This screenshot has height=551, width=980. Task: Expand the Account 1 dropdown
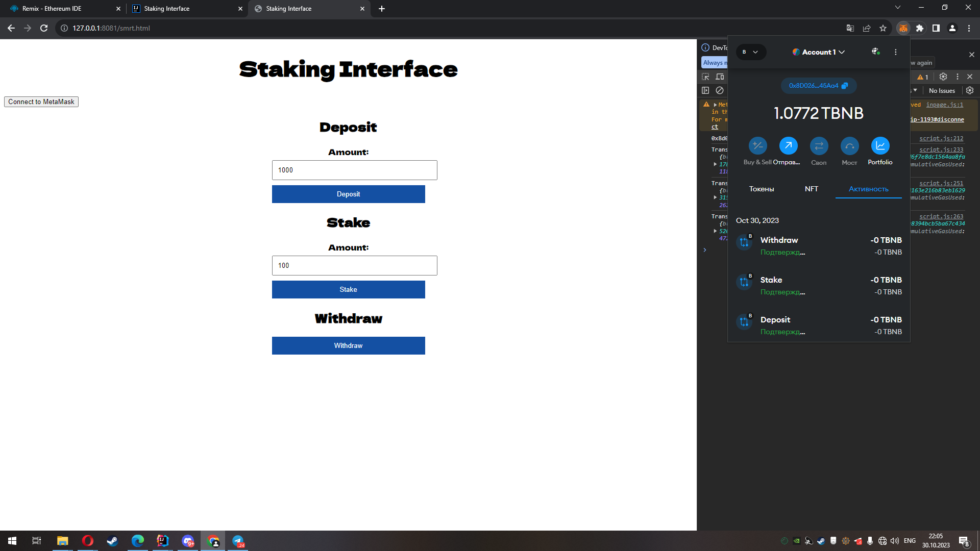819,52
